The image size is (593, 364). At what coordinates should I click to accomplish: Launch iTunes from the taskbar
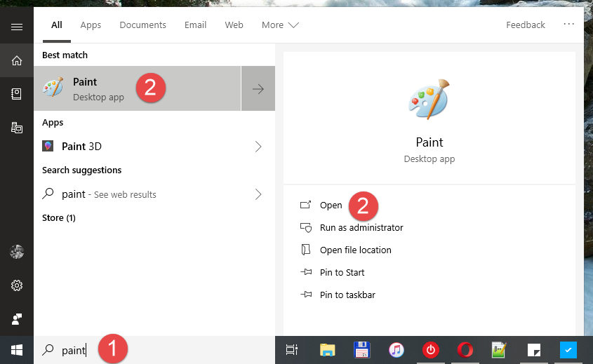point(397,350)
